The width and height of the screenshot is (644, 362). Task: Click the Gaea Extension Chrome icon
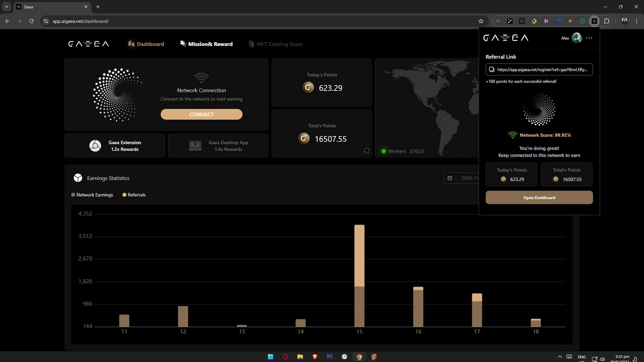pyautogui.click(x=95, y=145)
